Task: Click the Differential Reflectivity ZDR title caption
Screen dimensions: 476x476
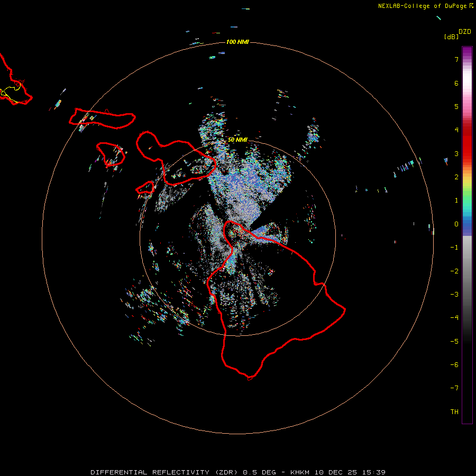Action: click(237, 472)
